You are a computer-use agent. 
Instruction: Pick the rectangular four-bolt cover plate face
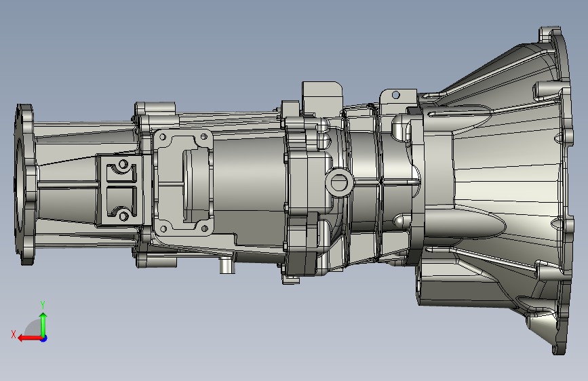(x=183, y=183)
